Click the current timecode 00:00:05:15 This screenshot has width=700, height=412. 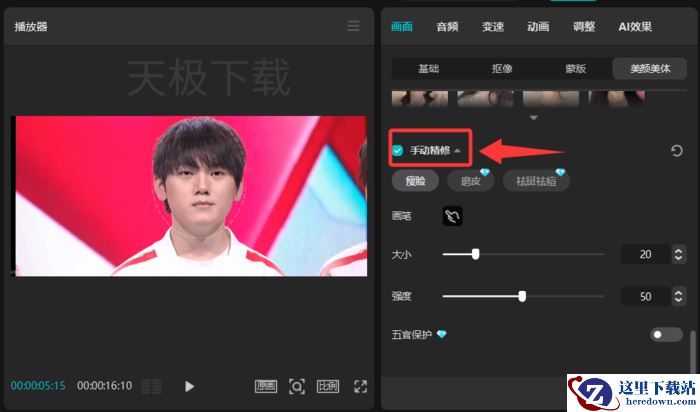click(x=38, y=386)
